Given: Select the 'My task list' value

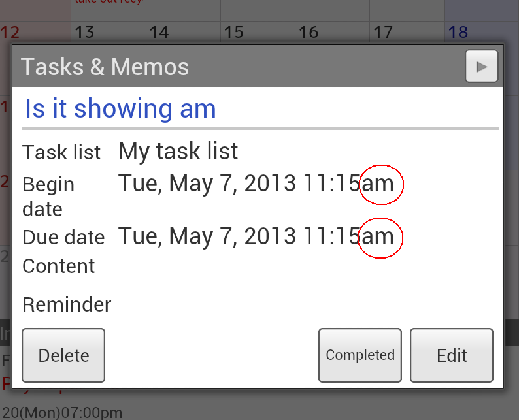Looking at the screenshot, I should [x=178, y=152].
